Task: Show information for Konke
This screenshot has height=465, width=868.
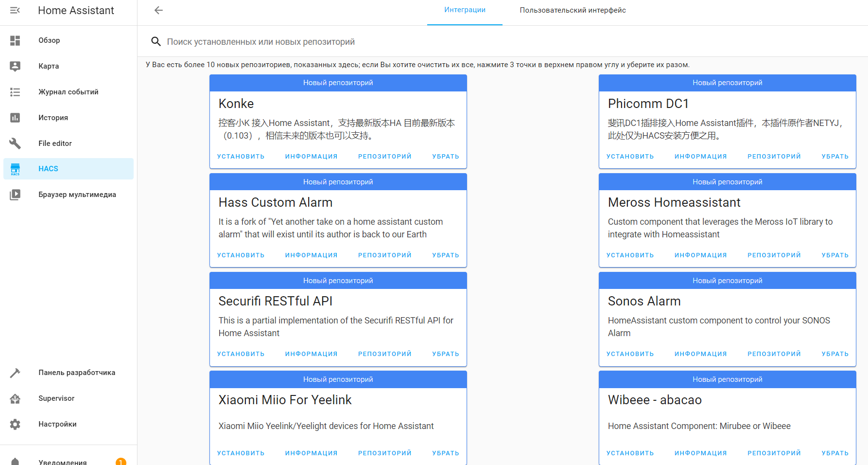Action: [311, 157]
